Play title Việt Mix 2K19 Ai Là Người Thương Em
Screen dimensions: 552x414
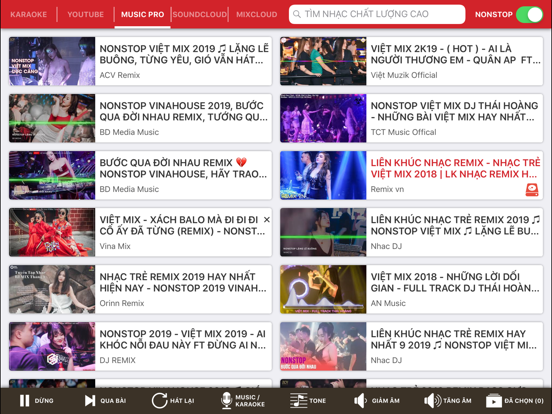pos(455,54)
